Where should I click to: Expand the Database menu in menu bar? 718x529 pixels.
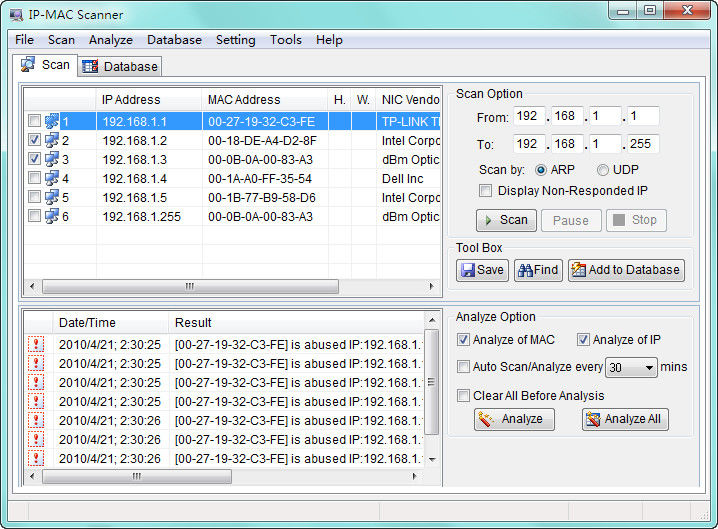[x=174, y=40]
